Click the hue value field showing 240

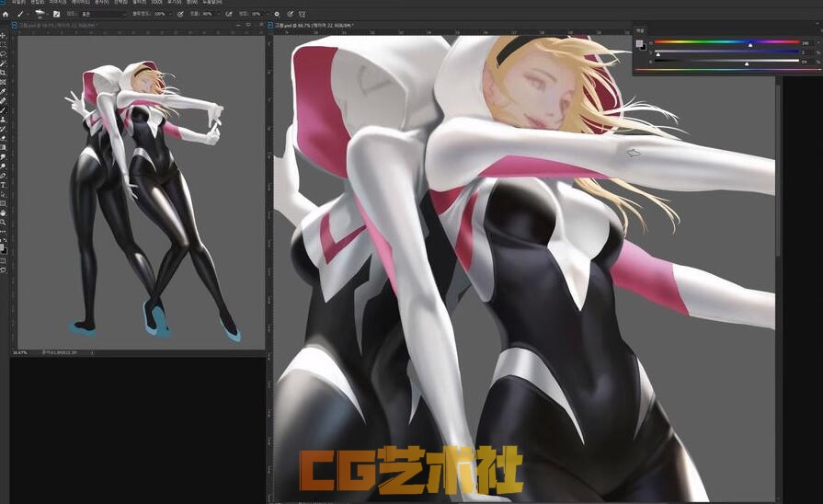coord(806,43)
